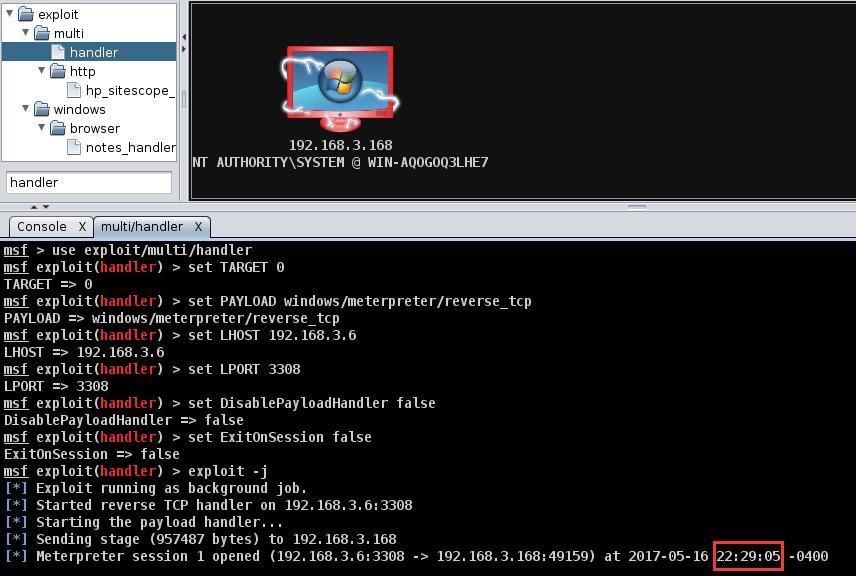Viewport: 856px width, 576px height.
Task: Click the handler module file icon
Action: tap(58, 52)
